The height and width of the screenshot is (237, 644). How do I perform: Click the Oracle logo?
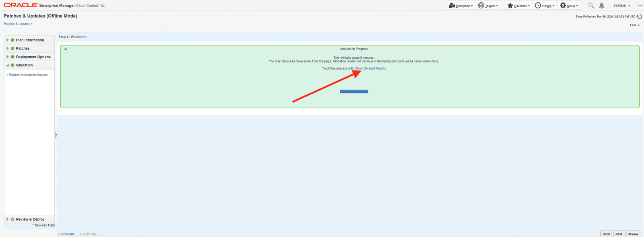[x=21, y=5]
